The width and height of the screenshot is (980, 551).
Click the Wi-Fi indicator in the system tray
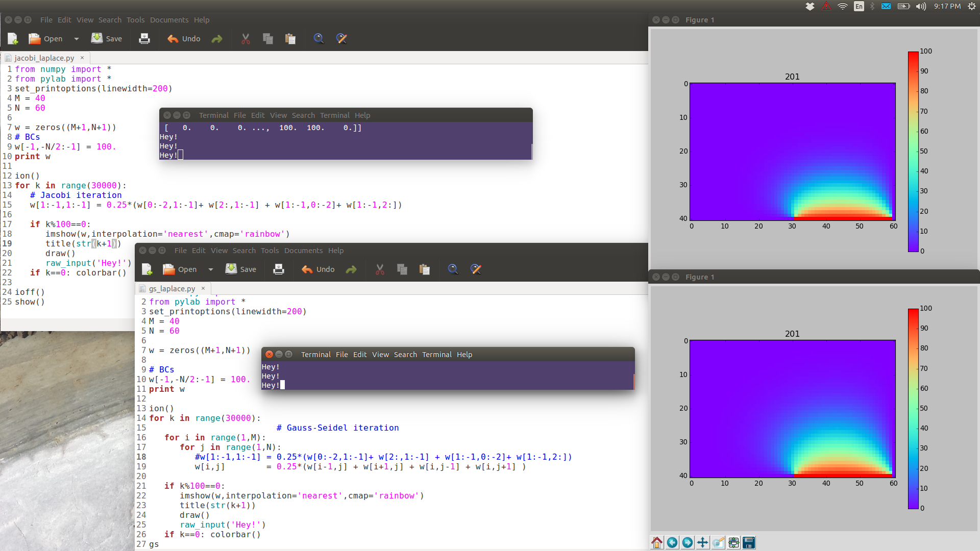pyautogui.click(x=843, y=6)
